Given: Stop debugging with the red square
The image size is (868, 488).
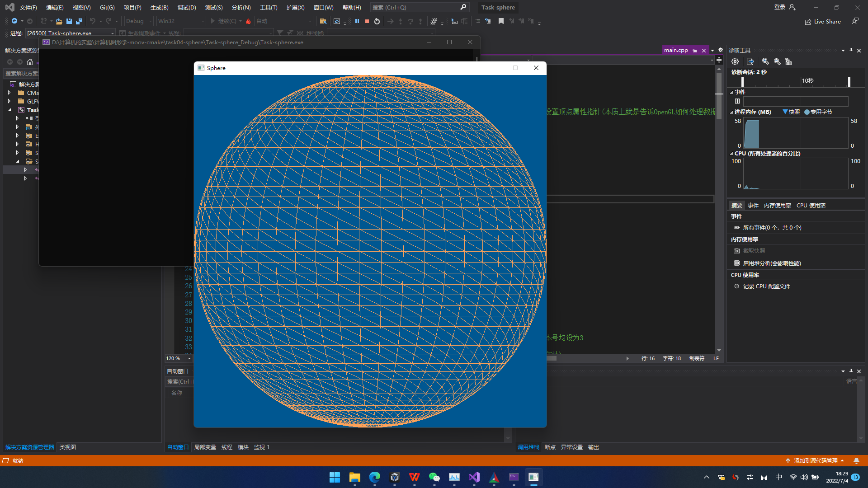Looking at the screenshot, I should click(367, 21).
